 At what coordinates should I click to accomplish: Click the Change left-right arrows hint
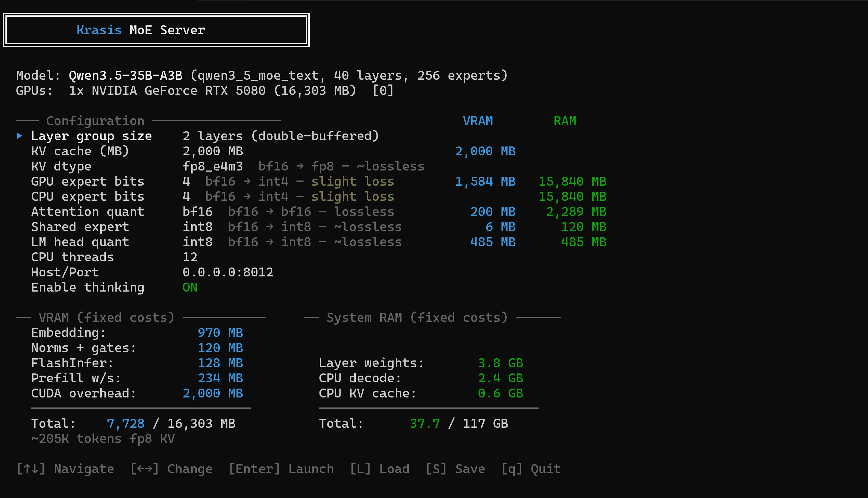coord(171,469)
